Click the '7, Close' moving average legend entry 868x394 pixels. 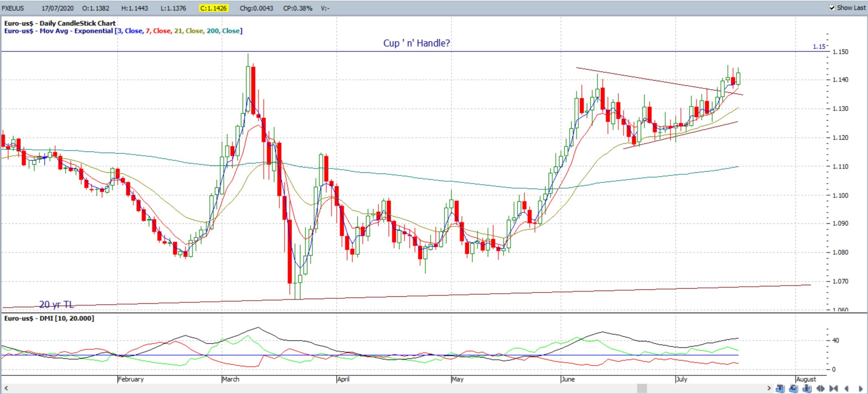158,31
